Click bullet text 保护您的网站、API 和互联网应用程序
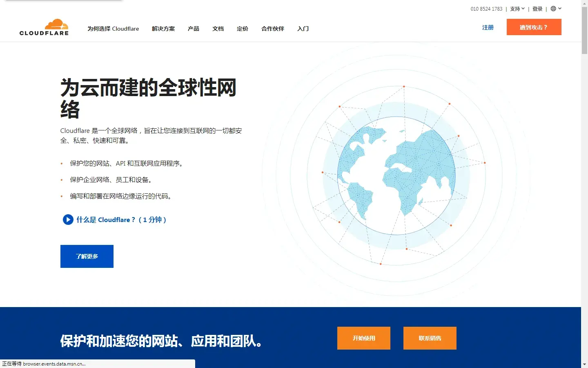Screen dimensions: 588x368 click(127, 164)
